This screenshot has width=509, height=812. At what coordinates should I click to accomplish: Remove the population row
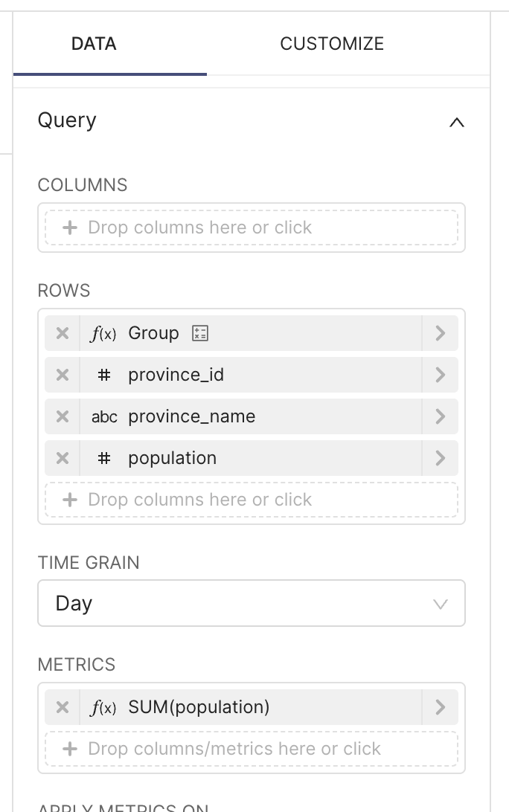click(x=62, y=458)
